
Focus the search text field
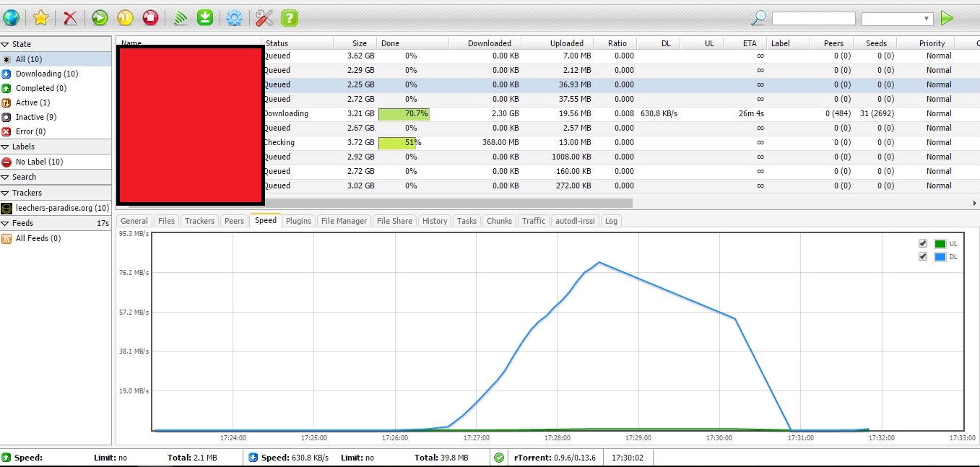pos(813,18)
